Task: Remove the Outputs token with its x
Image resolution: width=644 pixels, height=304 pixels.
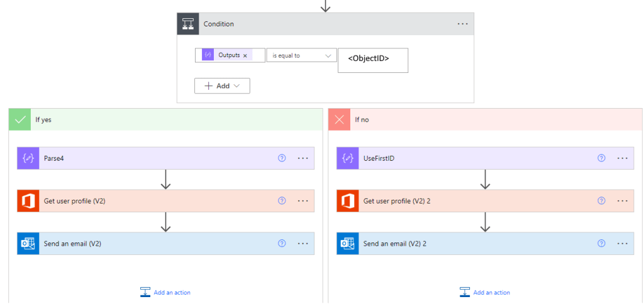Action: tap(245, 55)
